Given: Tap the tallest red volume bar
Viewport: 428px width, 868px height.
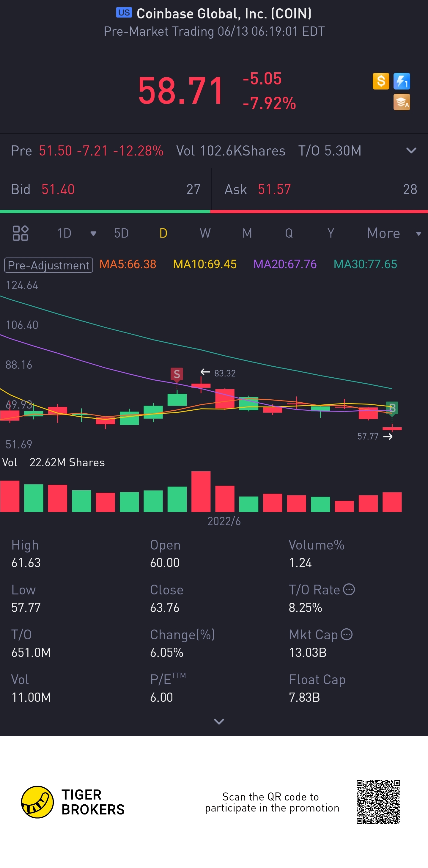Looking at the screenshot, I should (x=201, y=492).
